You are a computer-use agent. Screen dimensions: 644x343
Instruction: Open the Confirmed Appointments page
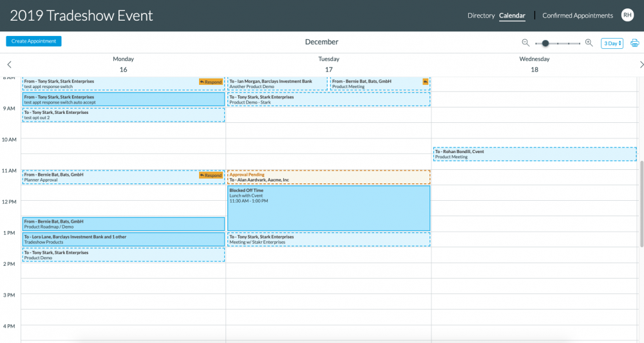pos(577,15)
